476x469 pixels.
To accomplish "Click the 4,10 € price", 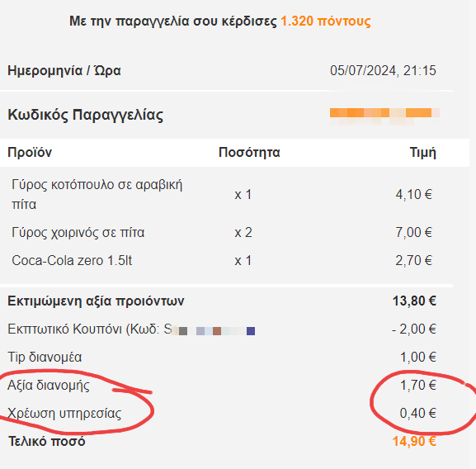I will pos(414,194).
